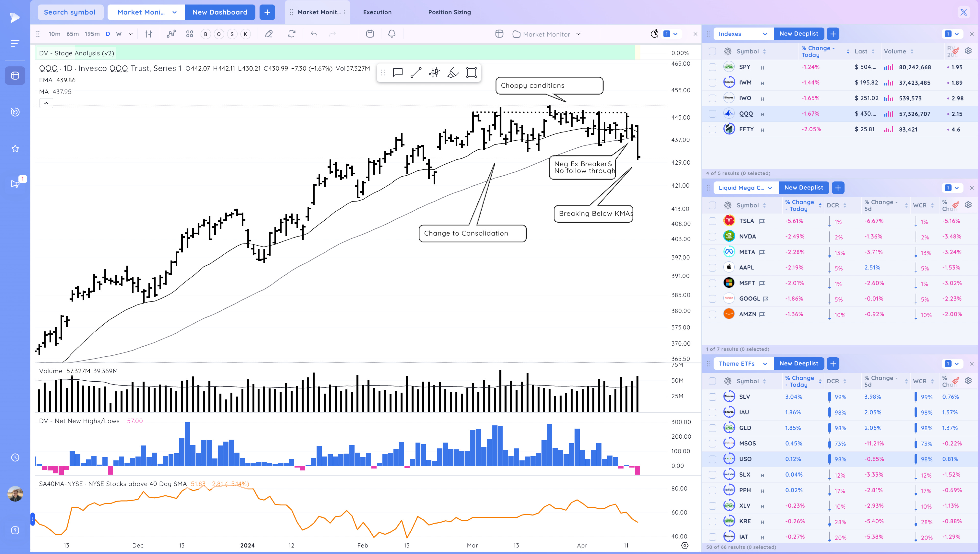Click New Deeplist in Theme ETFs panel
Screen dimensions: 980x554
[798, 363]
